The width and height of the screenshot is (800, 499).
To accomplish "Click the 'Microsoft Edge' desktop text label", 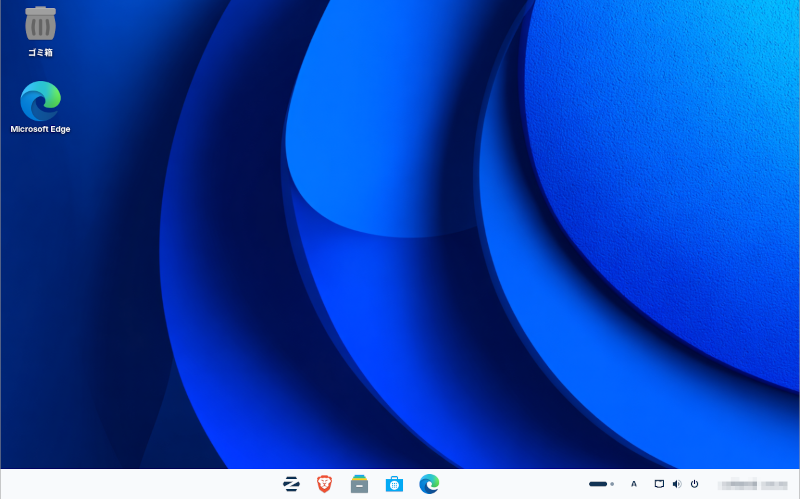I will tap(40, 129).
